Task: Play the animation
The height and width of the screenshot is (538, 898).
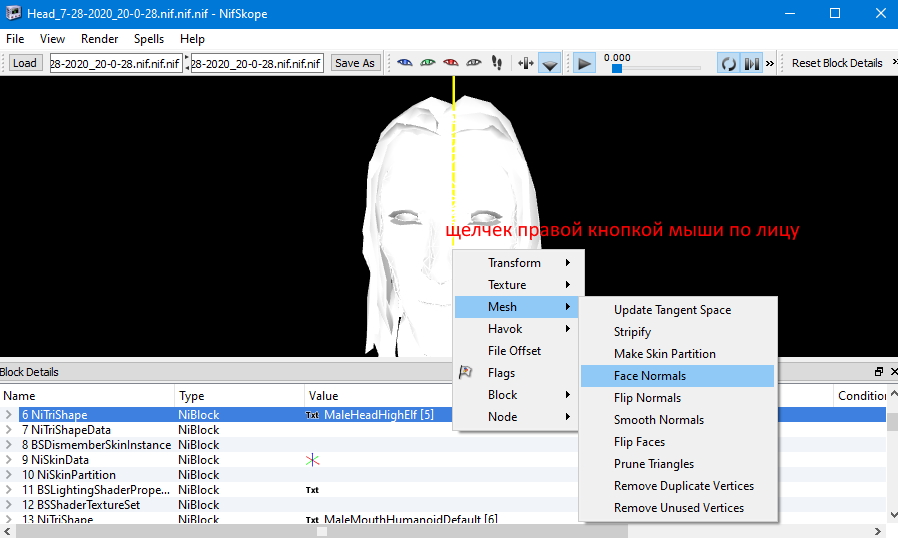Action: tap(584, 63)
